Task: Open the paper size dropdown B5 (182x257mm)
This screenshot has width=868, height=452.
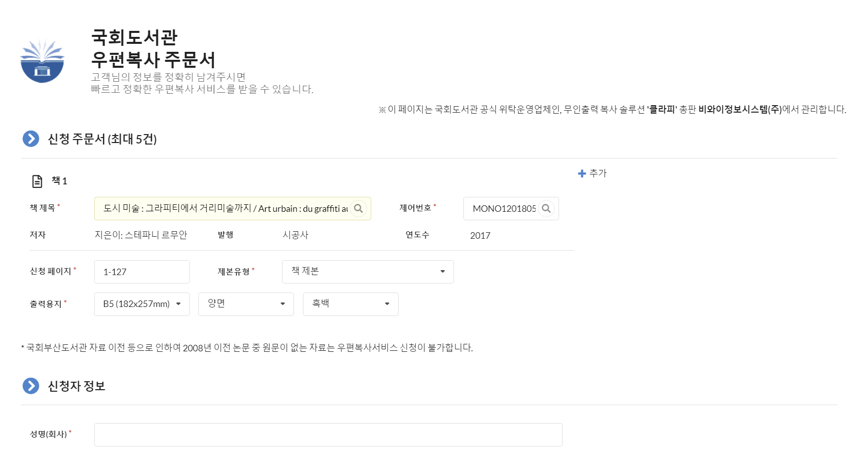Action: click(142, 304)
